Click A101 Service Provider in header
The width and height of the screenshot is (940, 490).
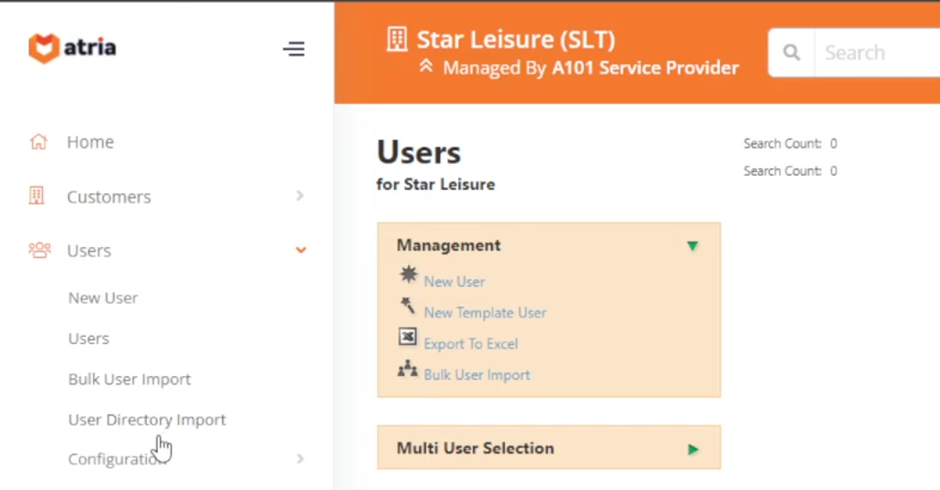(x=645, y=68)
